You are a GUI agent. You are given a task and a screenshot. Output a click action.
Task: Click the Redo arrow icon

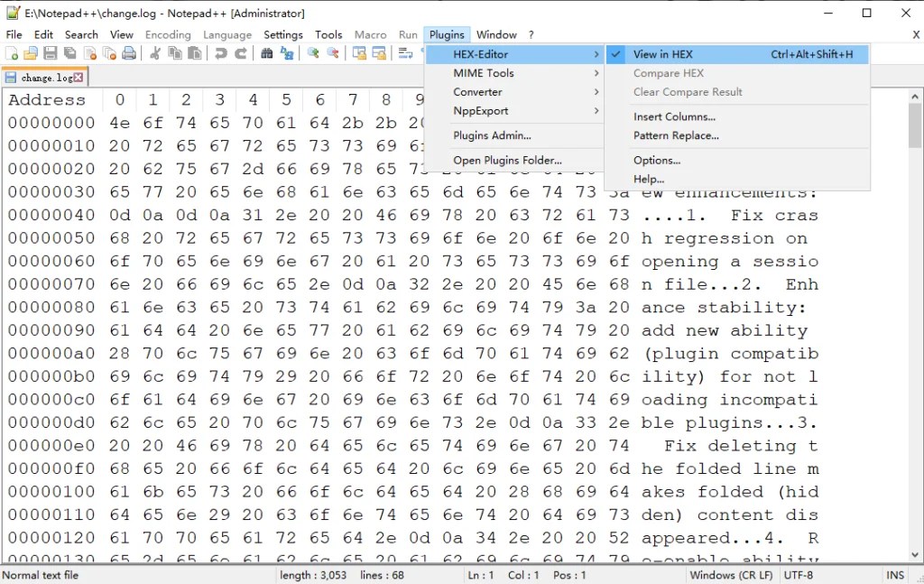coord(240,53)
